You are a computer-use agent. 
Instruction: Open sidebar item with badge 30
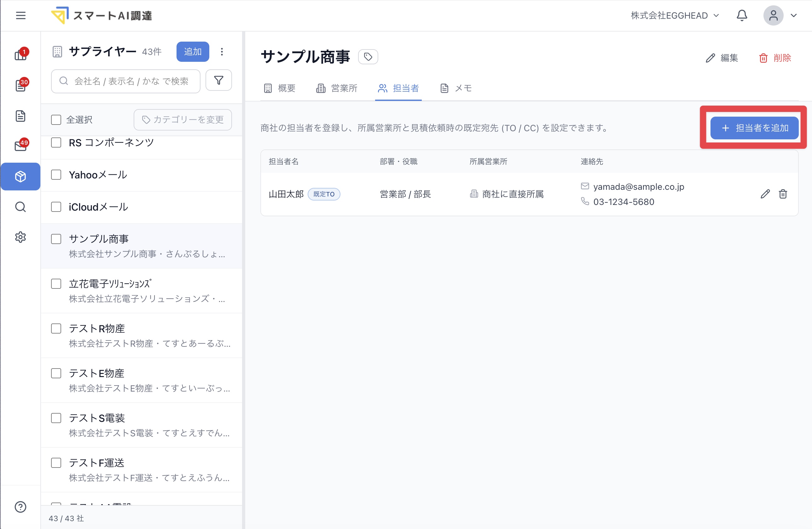tap(20, 85)
